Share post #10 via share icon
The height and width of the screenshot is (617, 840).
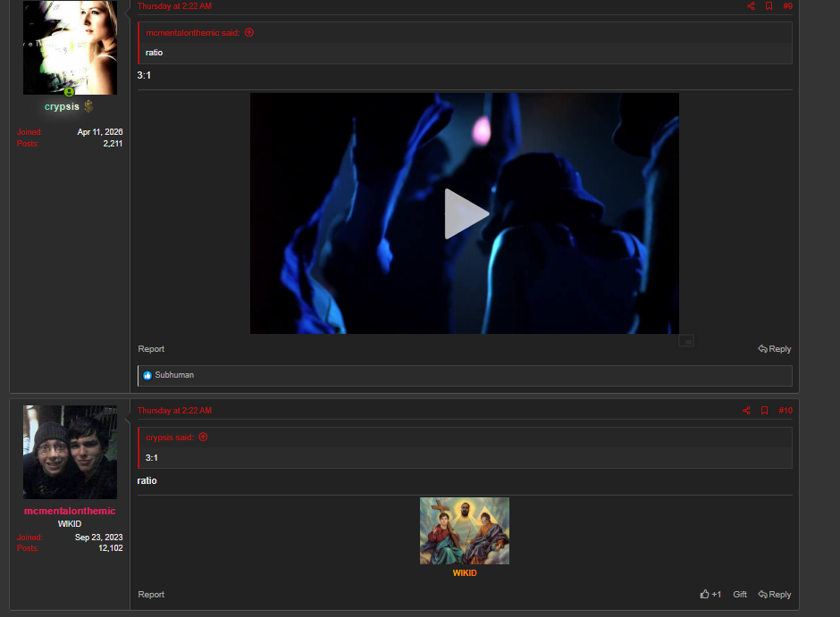click(746, 411)
